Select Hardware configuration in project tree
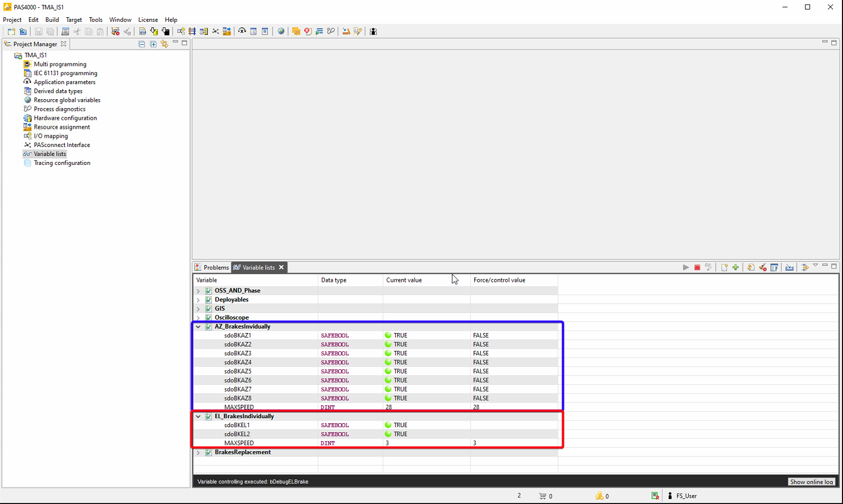The width and height of the screenshot is (843, 504). (x=65, y=118)
